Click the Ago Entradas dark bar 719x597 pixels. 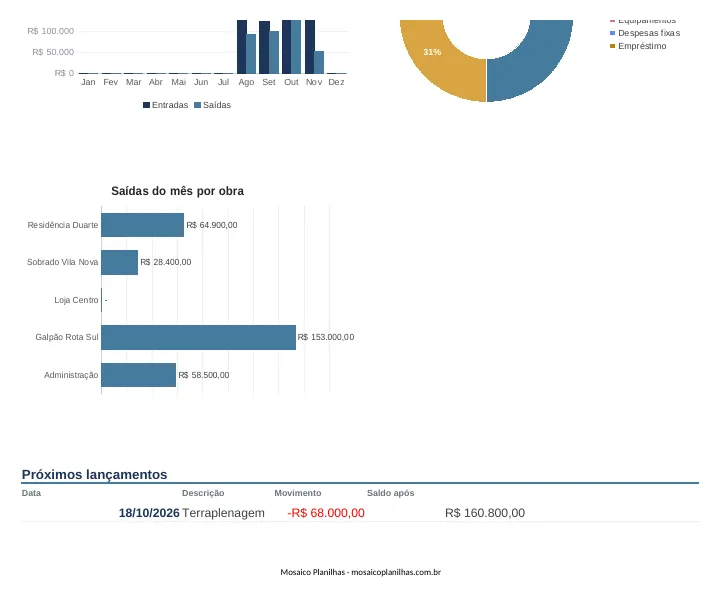[x=242, y=46]
